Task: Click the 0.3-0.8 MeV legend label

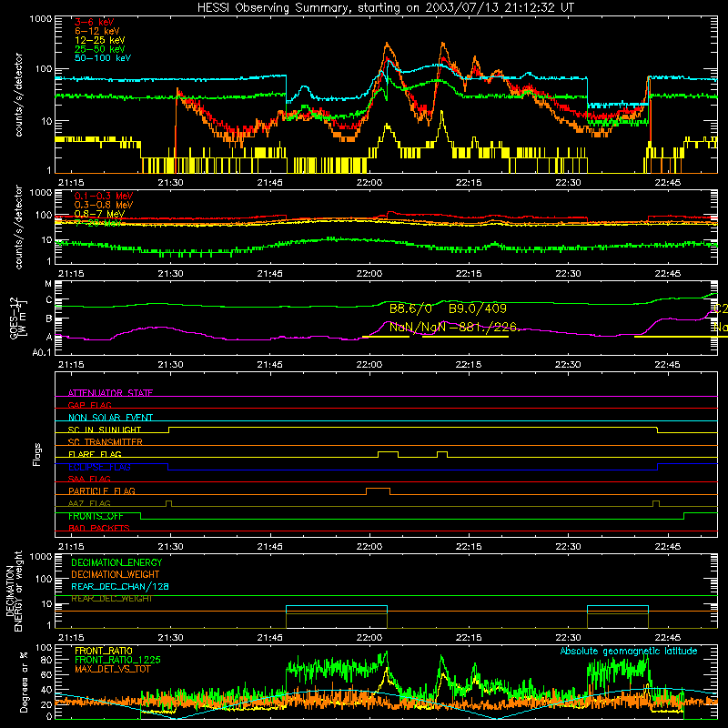Action: (x=104, y=205)
